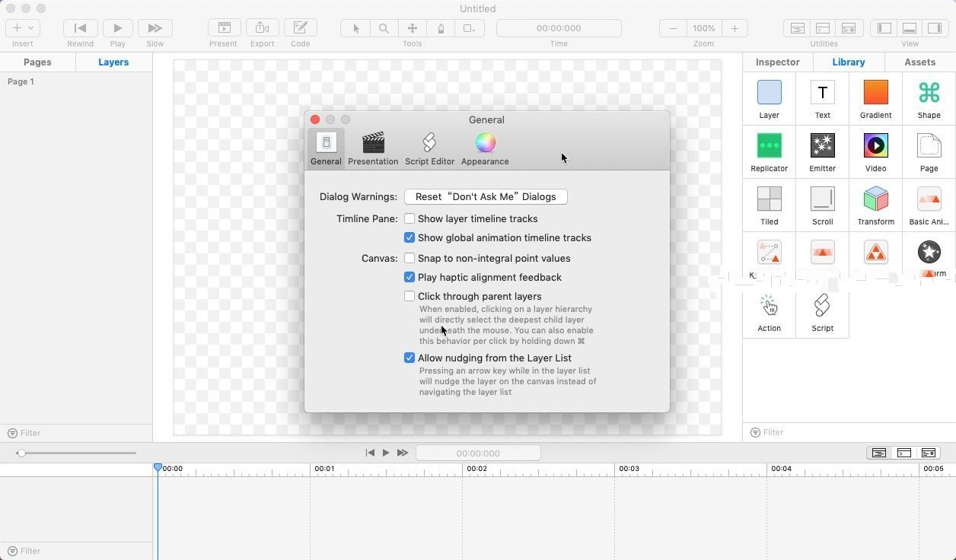The height and width of the screenshot is (560, 956).
Task: Switch to the Inspector tab
Action: click(777, 62)
